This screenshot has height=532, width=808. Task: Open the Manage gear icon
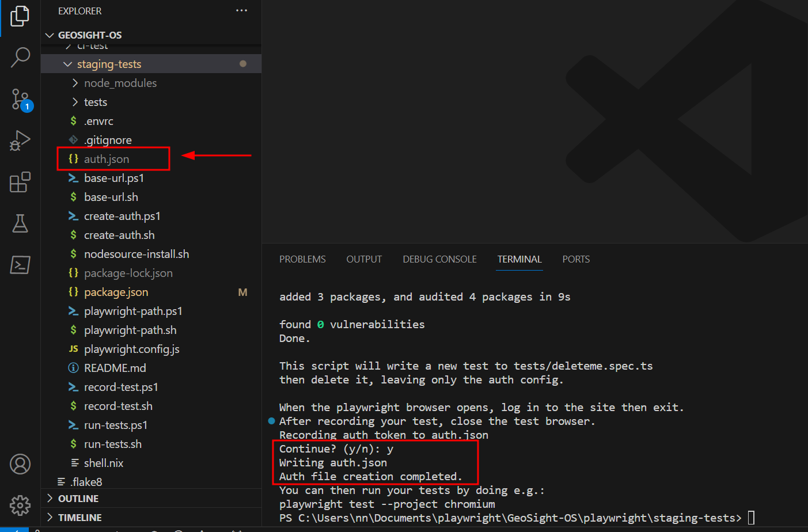20,506
